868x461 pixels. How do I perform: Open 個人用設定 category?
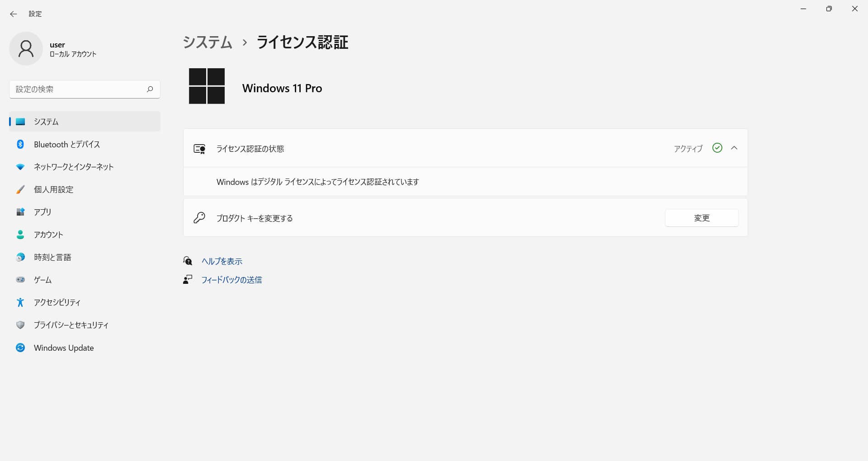(x=85, y=189)
